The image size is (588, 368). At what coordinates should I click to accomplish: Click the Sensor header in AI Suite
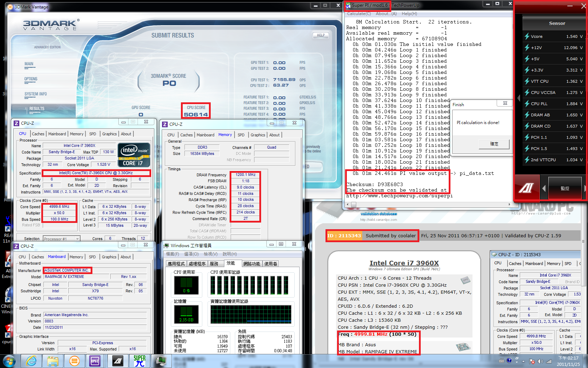click(x=557, y=23)
